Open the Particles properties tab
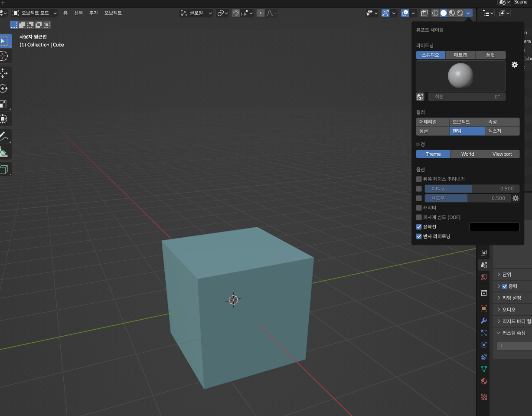 (x=484, y=333)
